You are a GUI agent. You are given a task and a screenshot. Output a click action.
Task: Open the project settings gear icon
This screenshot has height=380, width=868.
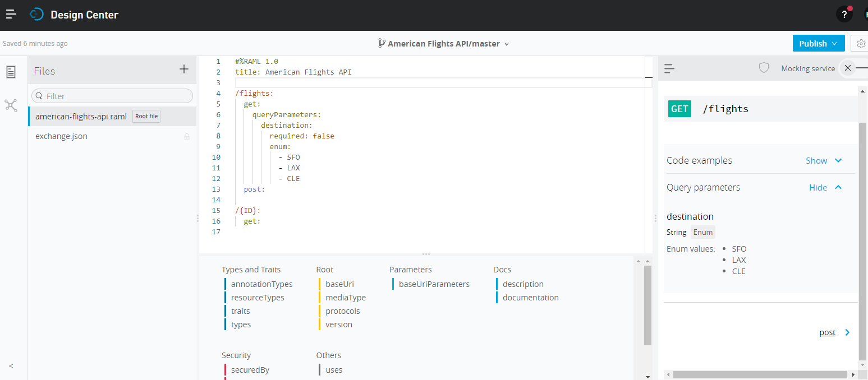pyautogui.click(x=861, y=44)
